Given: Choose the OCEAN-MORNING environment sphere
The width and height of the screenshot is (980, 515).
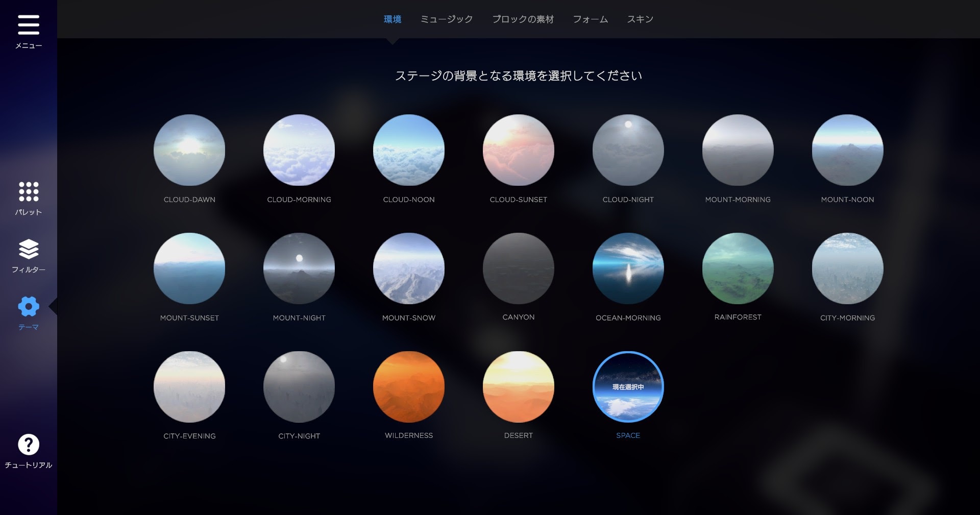Looking at the screenshot, I should [x=628, y=268].
